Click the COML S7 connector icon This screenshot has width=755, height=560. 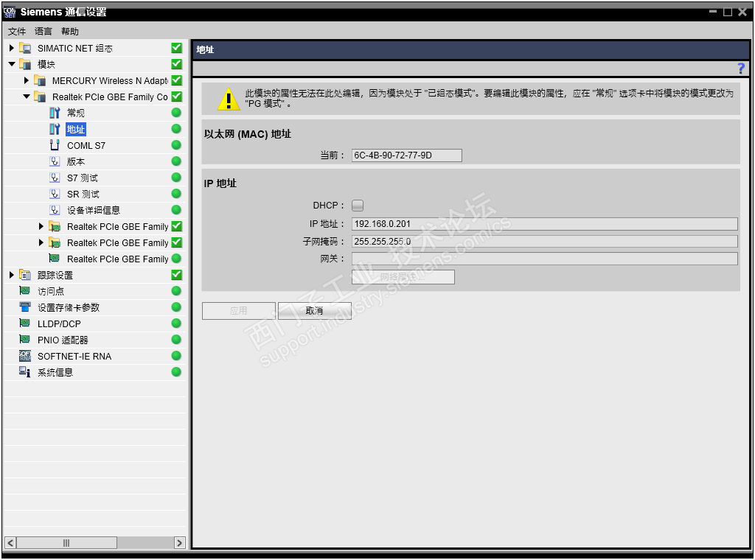pos(55,145)
